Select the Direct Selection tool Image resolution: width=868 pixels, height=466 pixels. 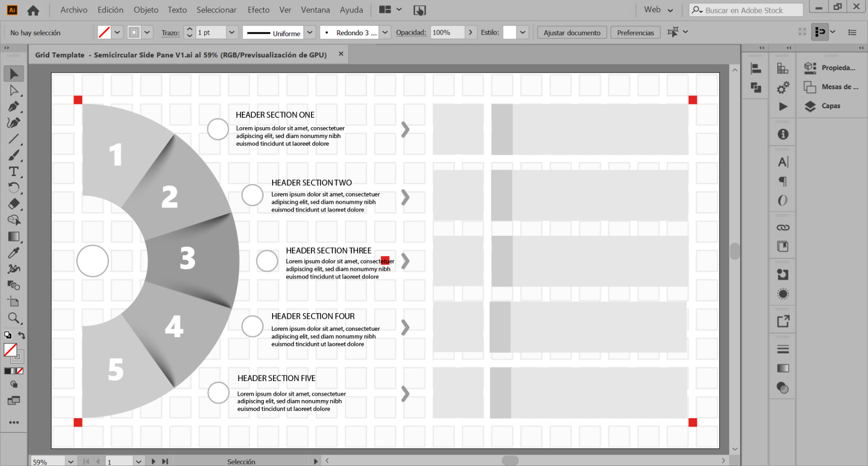(x=14, y=91)
